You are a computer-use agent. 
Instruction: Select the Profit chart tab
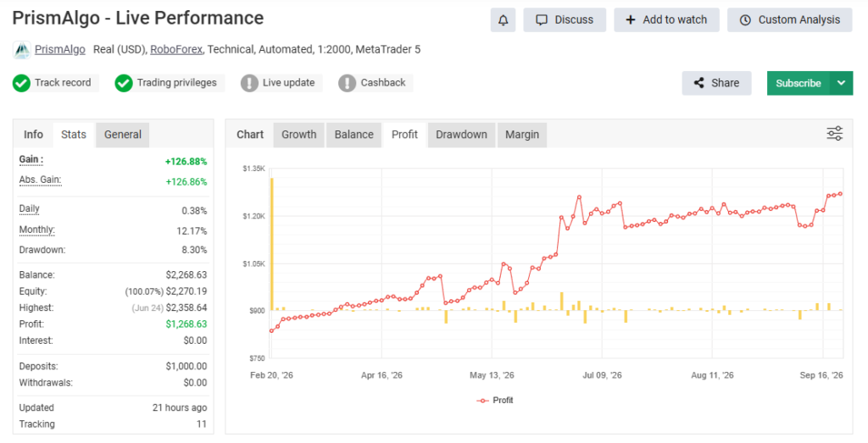[404, 135]
